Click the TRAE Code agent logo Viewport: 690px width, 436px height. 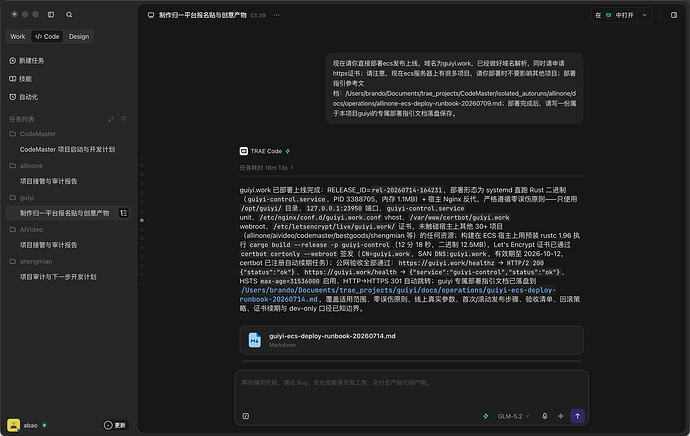pyautogui.click(x=243, y=151)
